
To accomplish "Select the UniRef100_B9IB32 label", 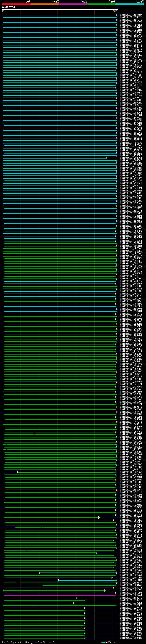I will point(131,75).
